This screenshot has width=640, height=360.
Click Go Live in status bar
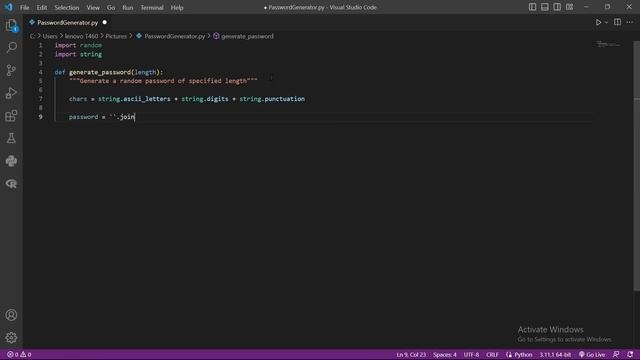tap(592, 355)
